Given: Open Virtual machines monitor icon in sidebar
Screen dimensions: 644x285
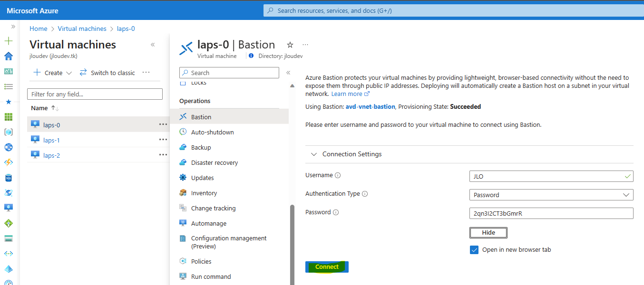Looking at the screenshot, I should click(x=9, y=208).
